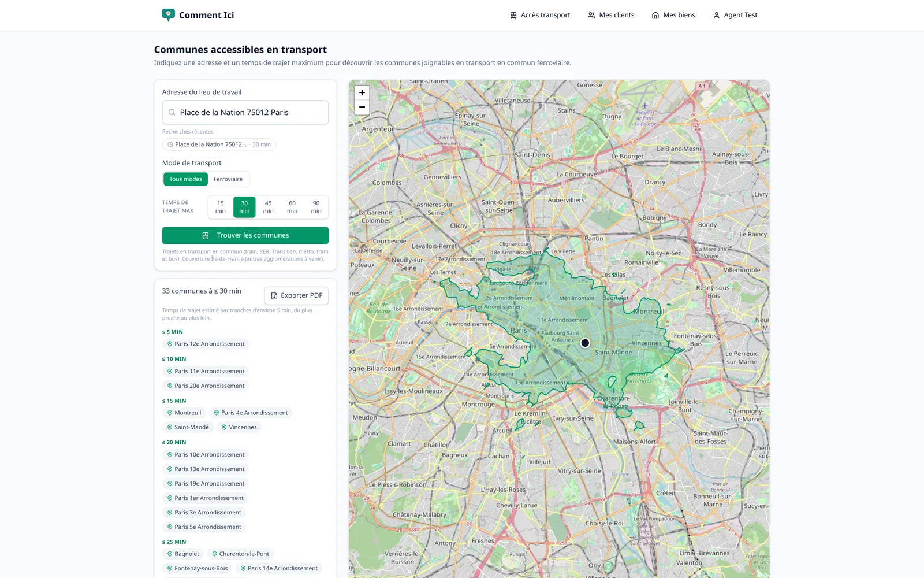Open the Accès transport menu item
Image resolution: width=924 pixels, height=578 pixels.
click(x=540, y=15)
